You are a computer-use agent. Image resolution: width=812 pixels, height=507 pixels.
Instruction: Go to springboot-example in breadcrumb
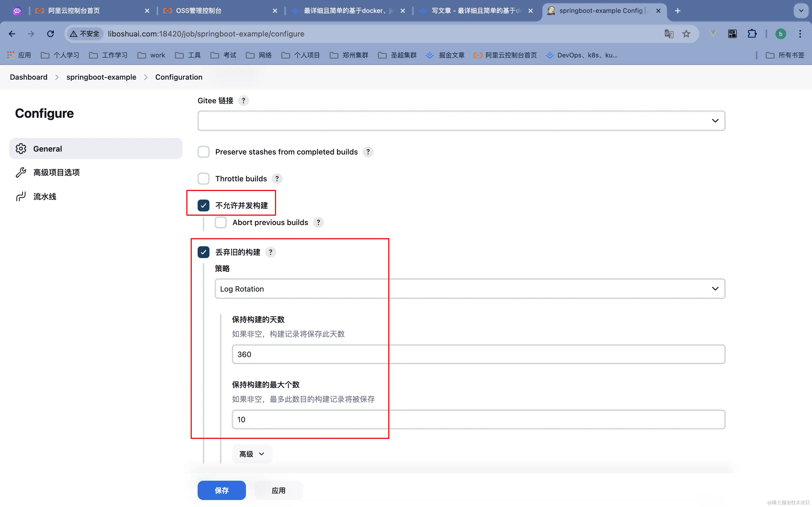tap(101, 77)
